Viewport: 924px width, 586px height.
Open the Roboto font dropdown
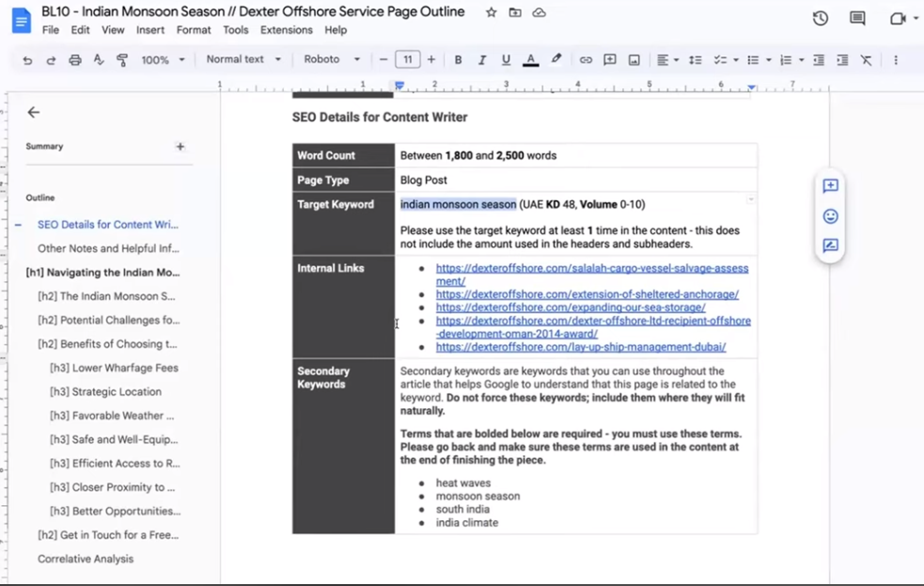click(331, 59)
